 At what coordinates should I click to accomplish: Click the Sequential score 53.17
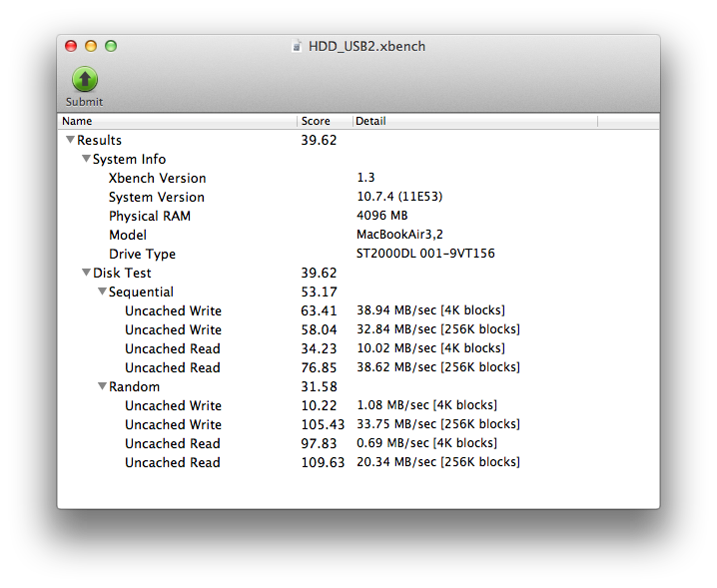coord(319,292)
